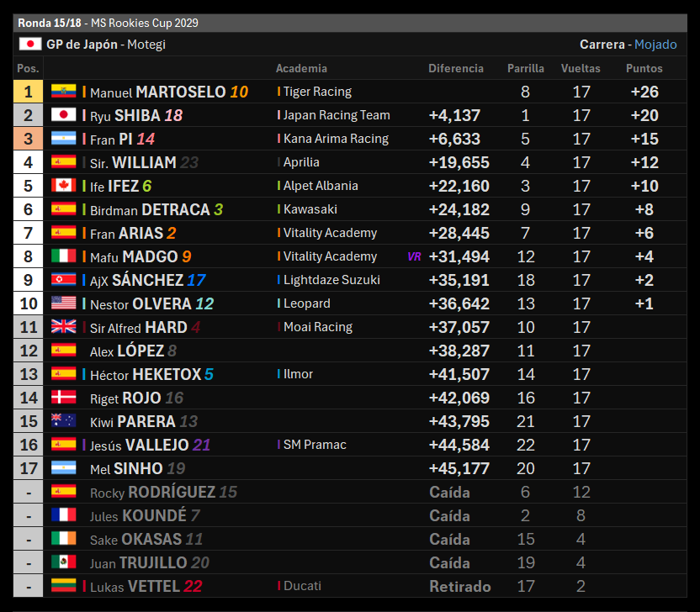
Task: Click the Denmark flag beside Riget Rojo
Action: tap(63, 397)
